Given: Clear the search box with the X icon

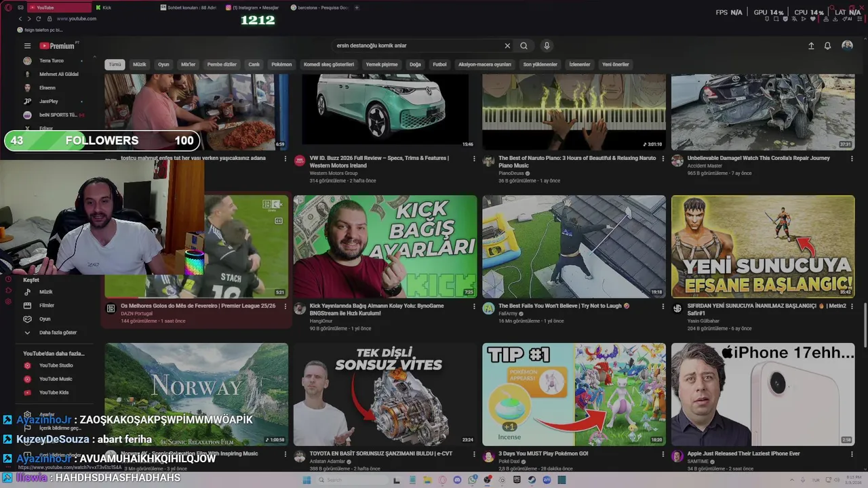Looking at the screenshot, I should click(507, 46).
